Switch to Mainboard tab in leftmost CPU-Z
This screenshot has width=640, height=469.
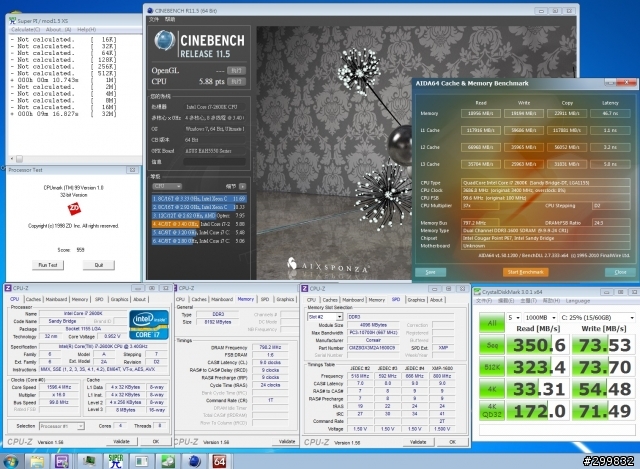coord(56,299)
